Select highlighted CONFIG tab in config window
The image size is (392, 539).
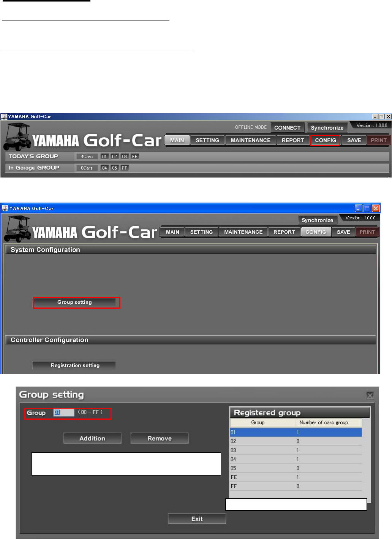tap(316, 232)
